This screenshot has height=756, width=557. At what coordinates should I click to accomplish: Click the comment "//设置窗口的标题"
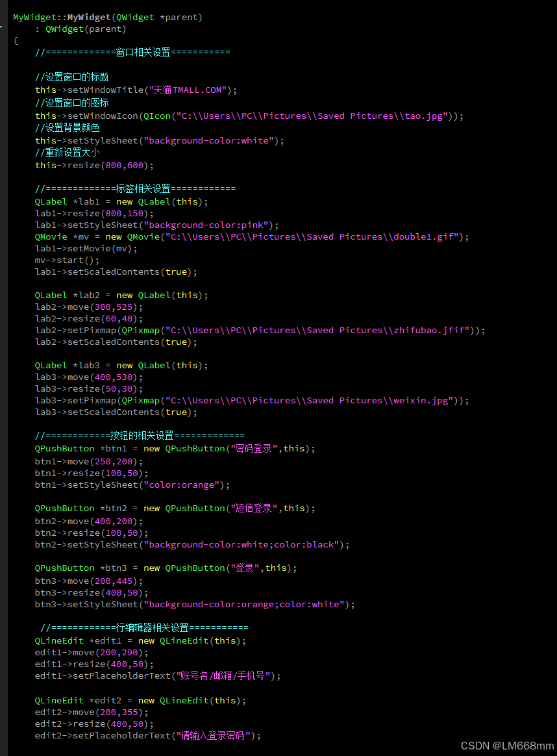(72, 77)
